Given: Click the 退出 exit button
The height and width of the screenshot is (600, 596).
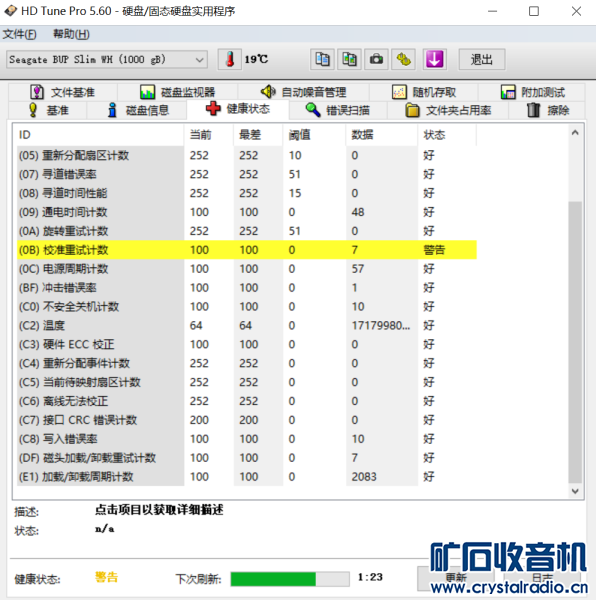Looking at the screenshot, I should pyautogui.click(x=482, y=60).
